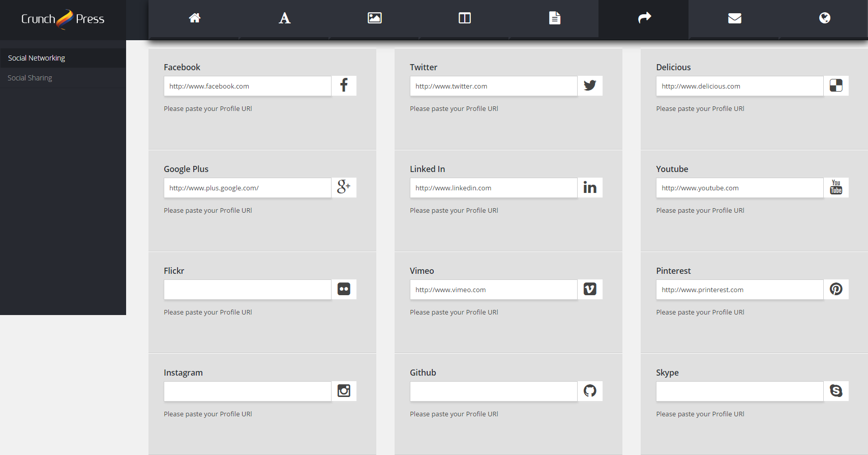Click the 'Google Plus' heading label
Image resolution: width=868 pixels, height=455 pixels.
(186, 169)
